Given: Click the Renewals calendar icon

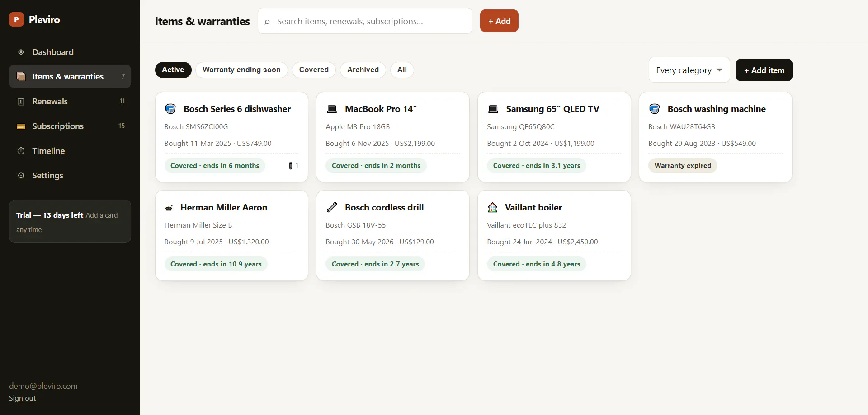Looking at the screenshot, I should click(x=21, y=102).
